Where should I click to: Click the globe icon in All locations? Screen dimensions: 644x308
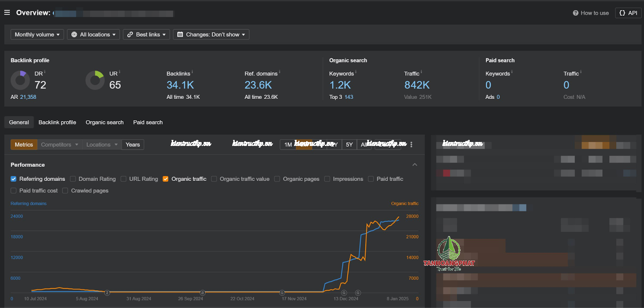click(x=74, y=35)
